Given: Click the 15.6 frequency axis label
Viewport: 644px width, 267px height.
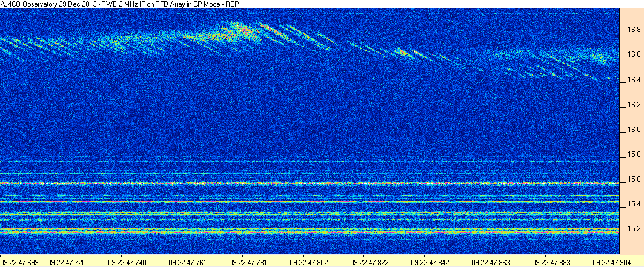Looking at the screenshot, I should click(634, 180).
